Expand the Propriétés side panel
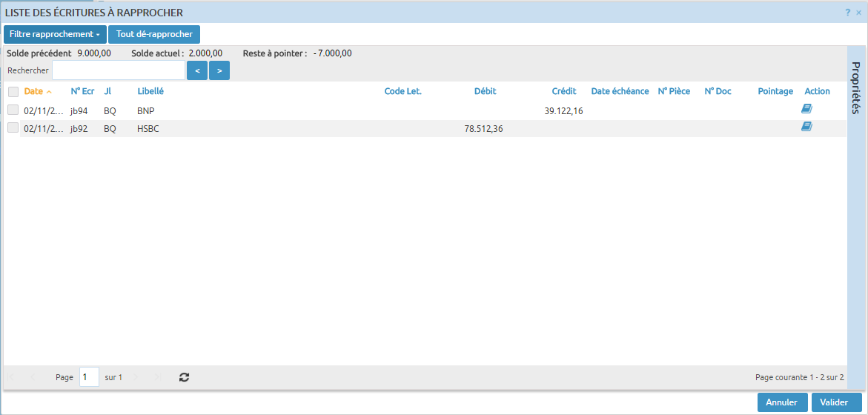This screenshot has height=415, width=868. click(855, 87)
